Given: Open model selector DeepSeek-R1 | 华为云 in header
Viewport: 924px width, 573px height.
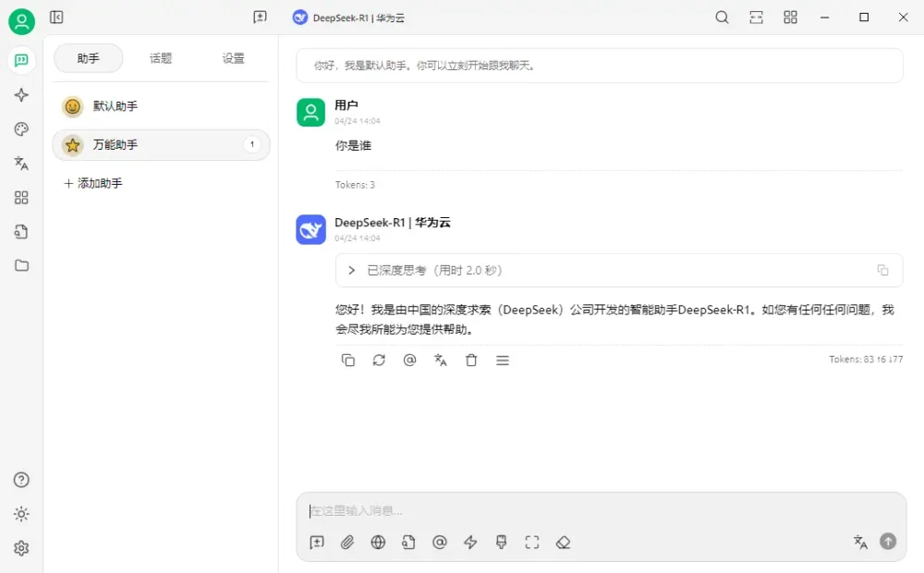Looking at the screenshot, I should click(349, 18).
